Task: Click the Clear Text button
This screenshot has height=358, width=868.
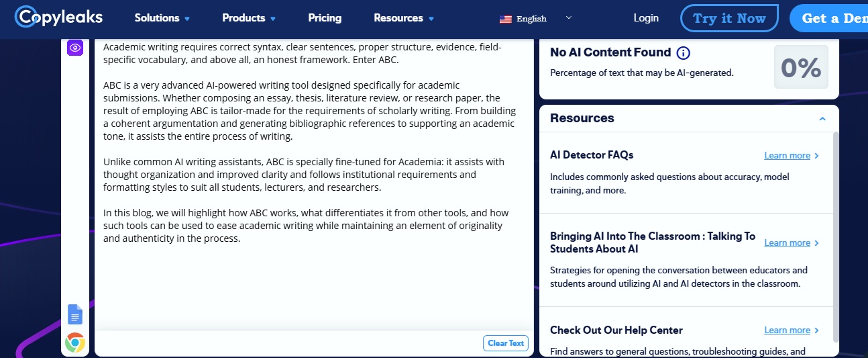Action: pyautogui.click(x=506, y=343)
